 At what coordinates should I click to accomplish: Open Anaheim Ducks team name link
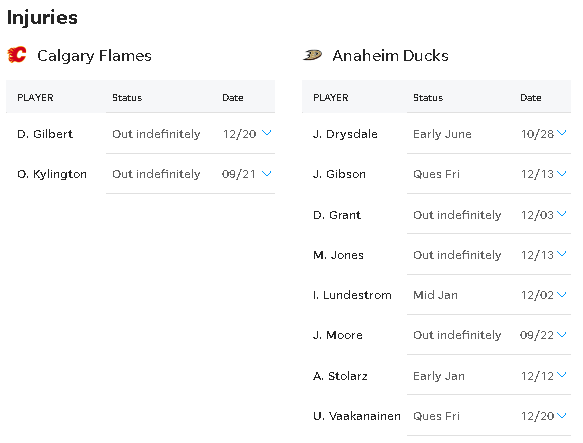[x=390, y=55]
